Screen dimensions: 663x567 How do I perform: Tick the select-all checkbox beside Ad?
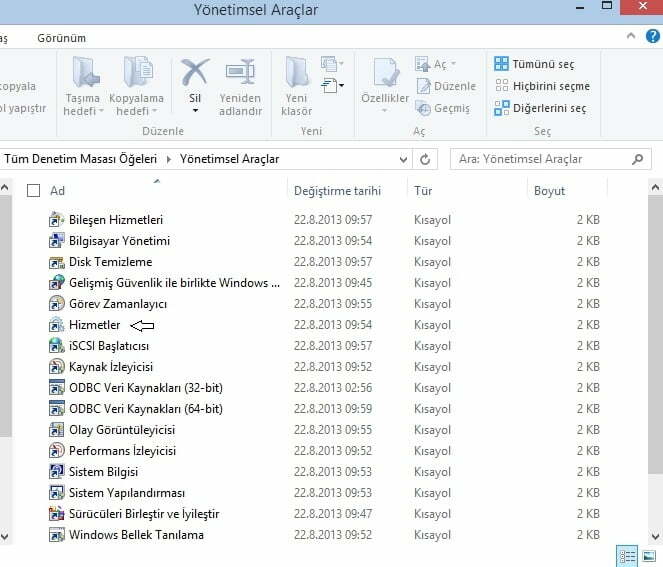33,191
